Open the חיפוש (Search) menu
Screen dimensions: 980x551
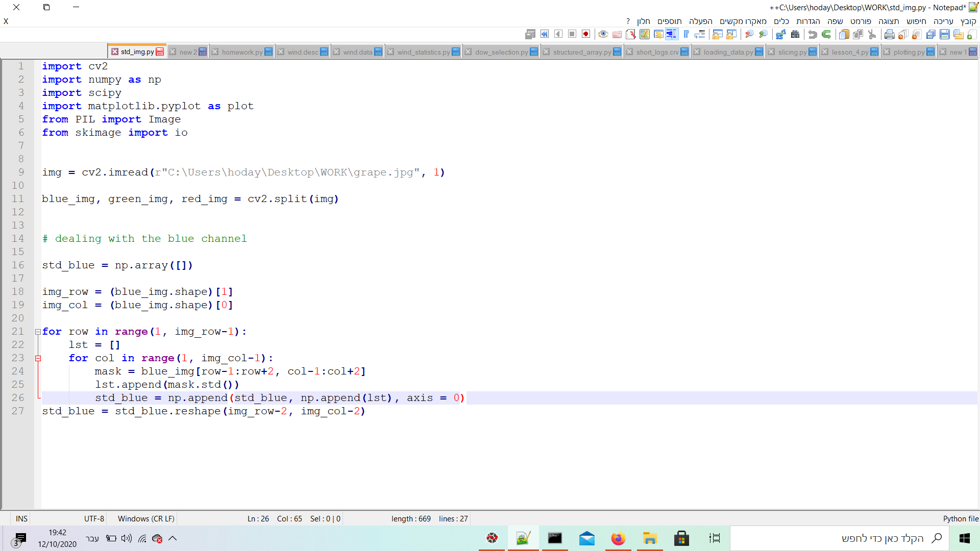pos(916,21)
